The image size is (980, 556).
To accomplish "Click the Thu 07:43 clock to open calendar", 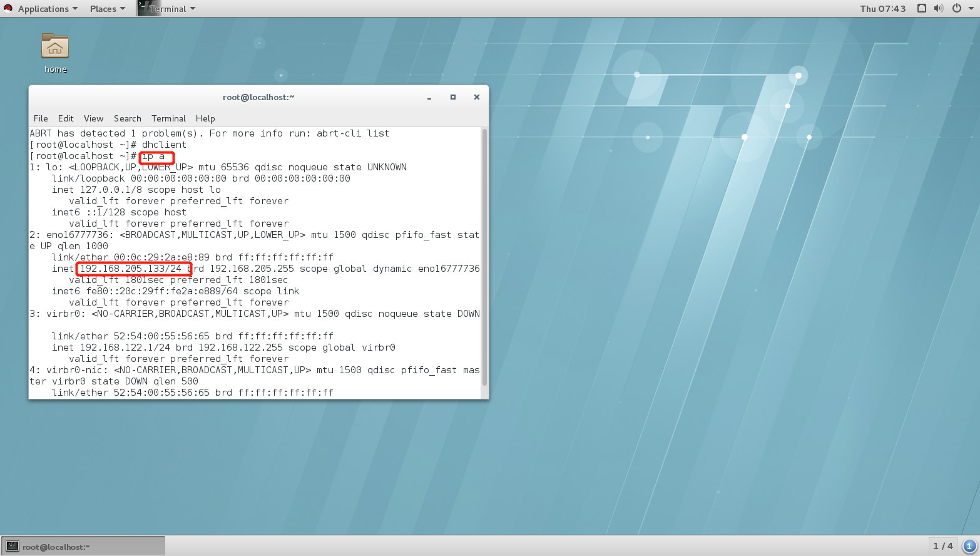I will (x=882, y=8).
